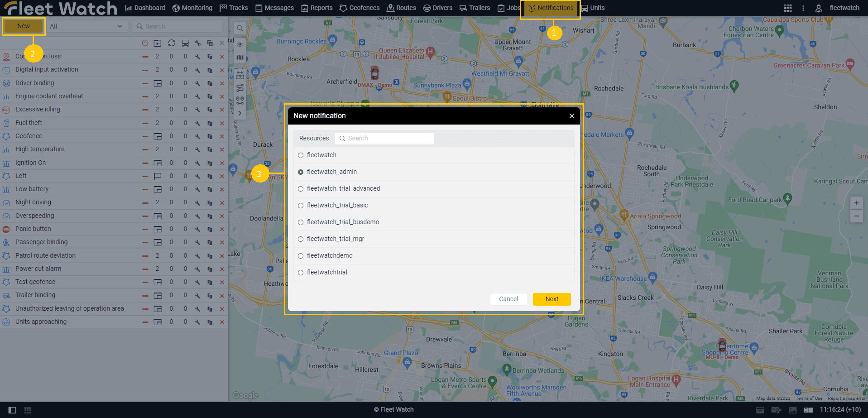Image resolution: width=868 pixels, height=418 pixels.
Task: Zoom out on the map
Action: tap(856, 216)
